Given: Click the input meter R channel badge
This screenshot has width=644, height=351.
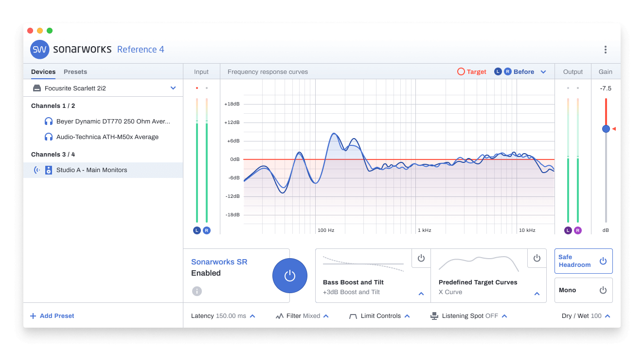Looking at the screenshot, I should click(x=207, y=230).
